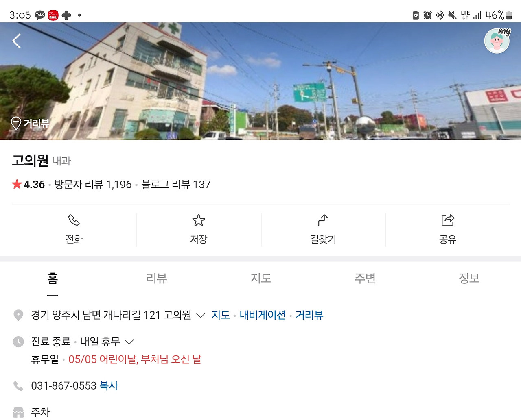The image size is (521, 420).
Task: Open 방문자 리뷰 1,196 list
Action: coord(93,185)
